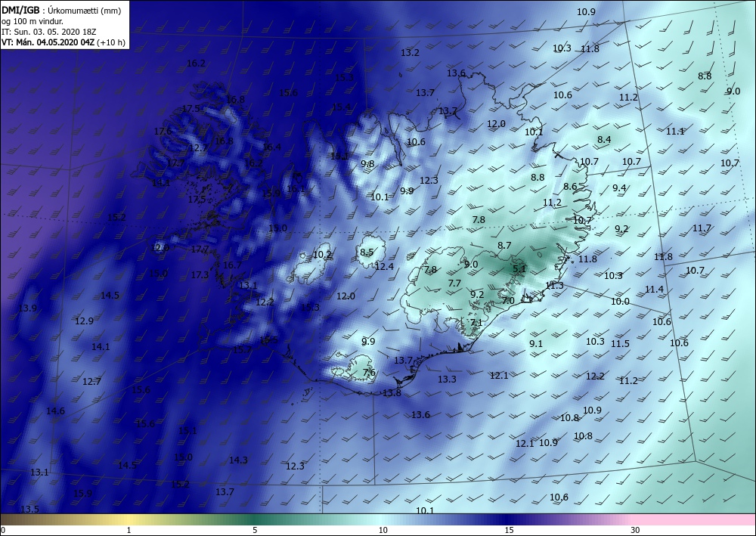Click the map value '14.3'
This screenshot has height=536, width=756.
pos(238,460)
